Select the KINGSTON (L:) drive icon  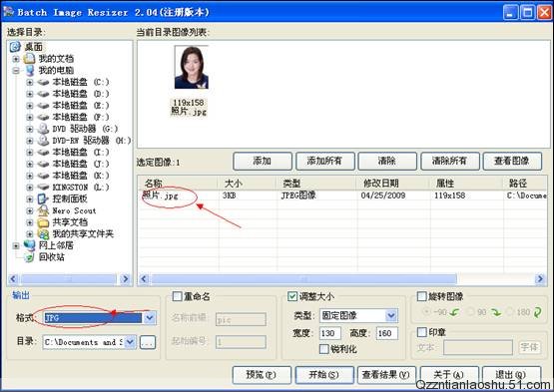pyautogui.click(x=43, y=187)
